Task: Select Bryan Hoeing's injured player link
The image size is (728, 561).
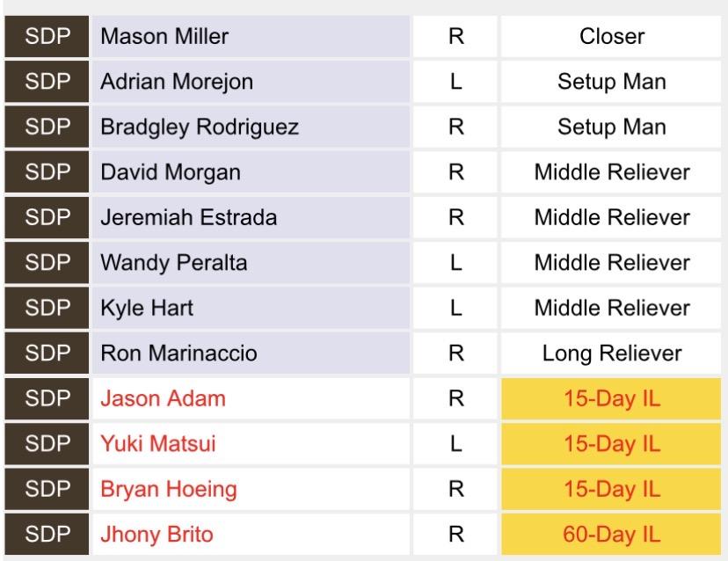Action: tap(169, 489)
